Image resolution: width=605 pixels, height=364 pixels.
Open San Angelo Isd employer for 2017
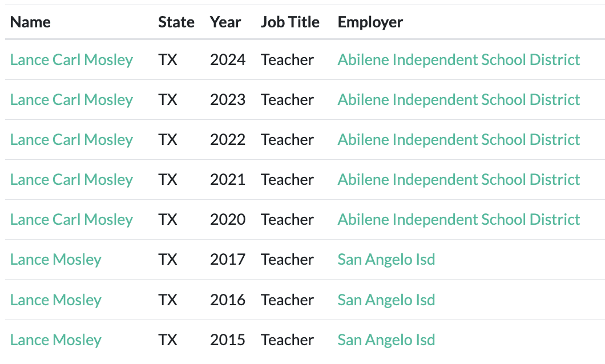(386, 260)
